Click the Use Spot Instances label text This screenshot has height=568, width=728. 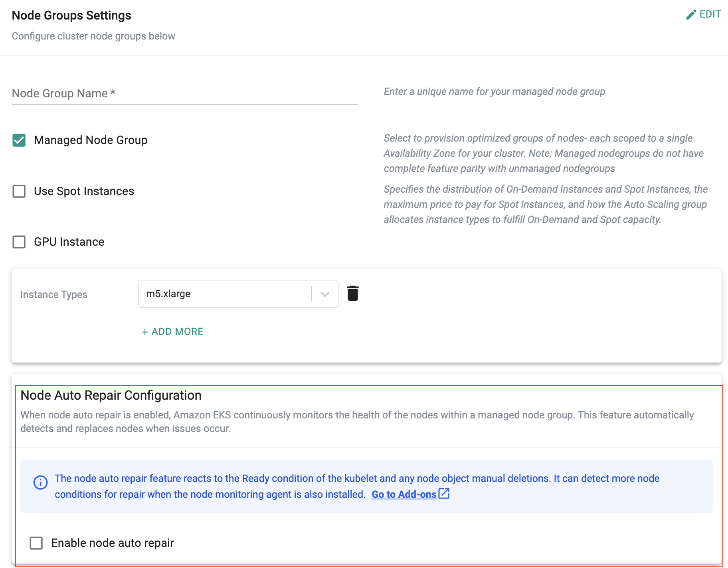tap(84, 191)
